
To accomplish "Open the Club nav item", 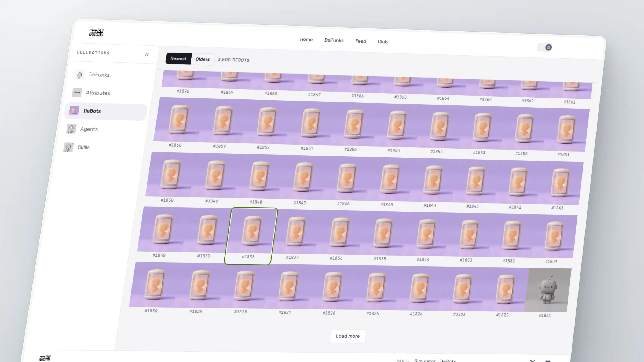I will pos(383,42).
